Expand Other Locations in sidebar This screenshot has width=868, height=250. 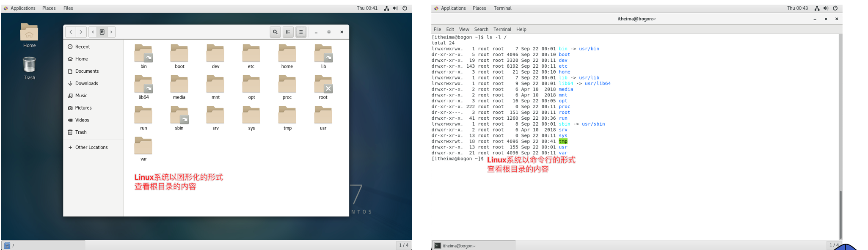[88, 147]
